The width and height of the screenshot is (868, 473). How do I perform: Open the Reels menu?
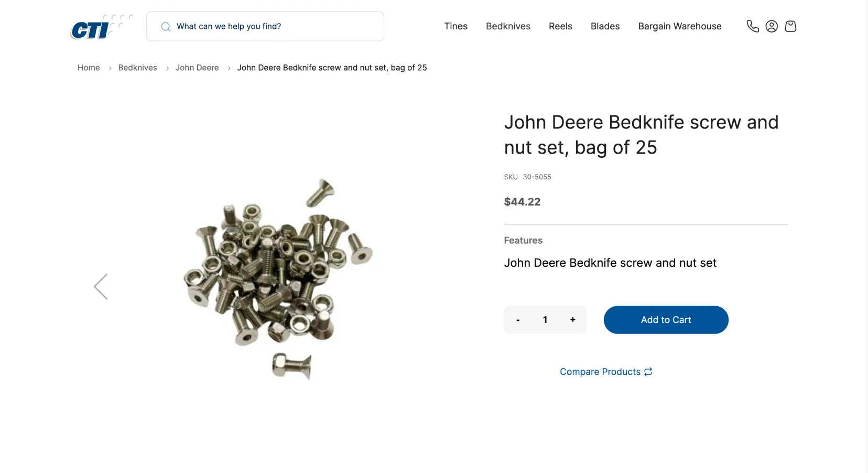tap(560, 26)
